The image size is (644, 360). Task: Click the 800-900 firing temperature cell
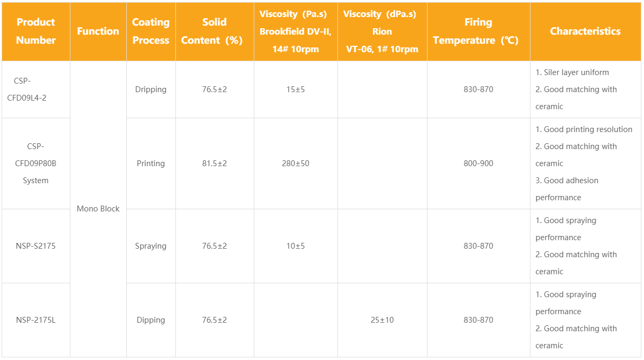[478, 163]
